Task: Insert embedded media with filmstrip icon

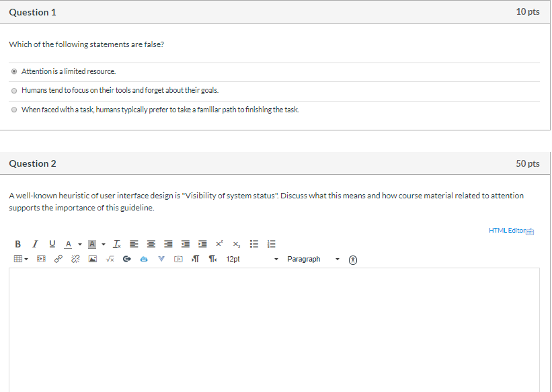Action: pyautogui.click(x=41, y=259)
